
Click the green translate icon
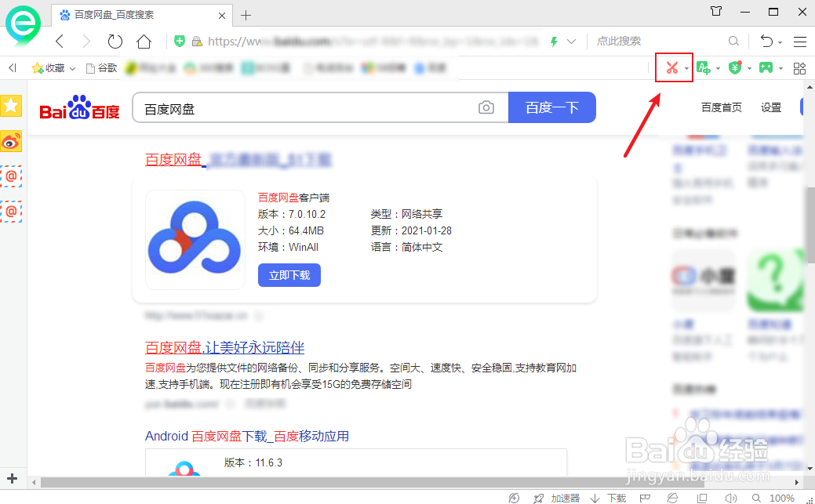point(704,67)
